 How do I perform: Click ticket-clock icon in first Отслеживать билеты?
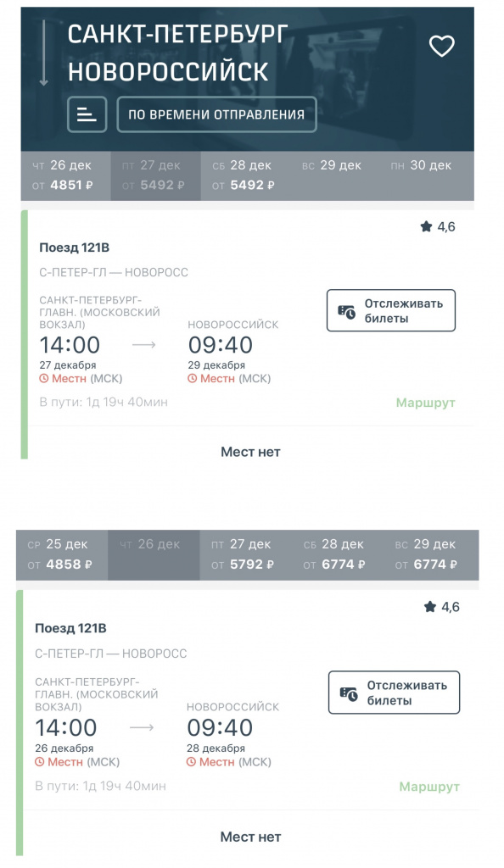pos(347,312)
